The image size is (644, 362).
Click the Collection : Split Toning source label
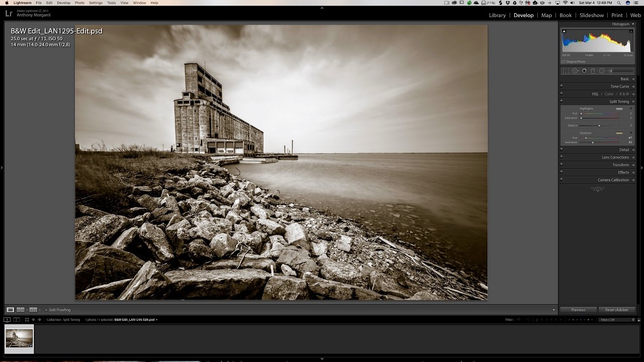point(63,320)
